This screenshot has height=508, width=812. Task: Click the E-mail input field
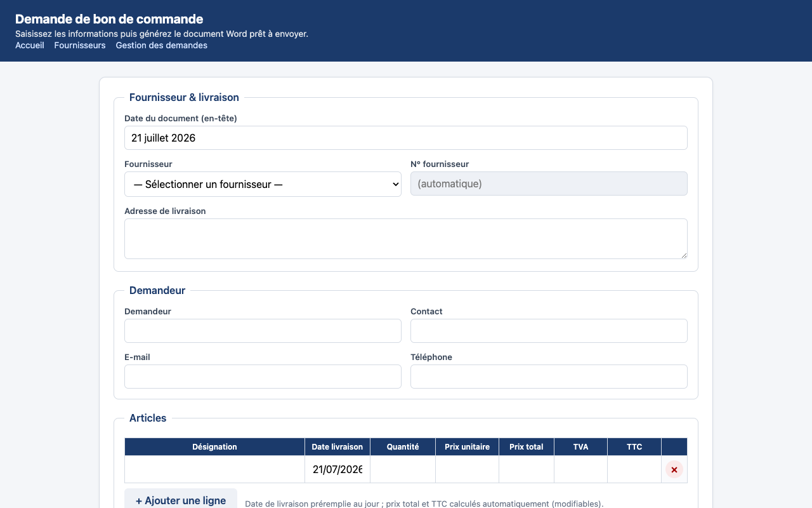[263, 377]
